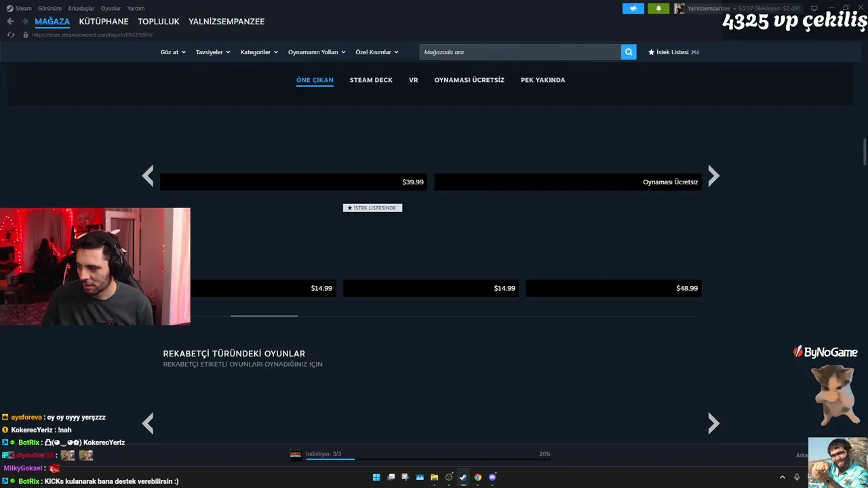Click the 20% download percentage
This screenshot has height=488, width=868.
coord(545,454)
